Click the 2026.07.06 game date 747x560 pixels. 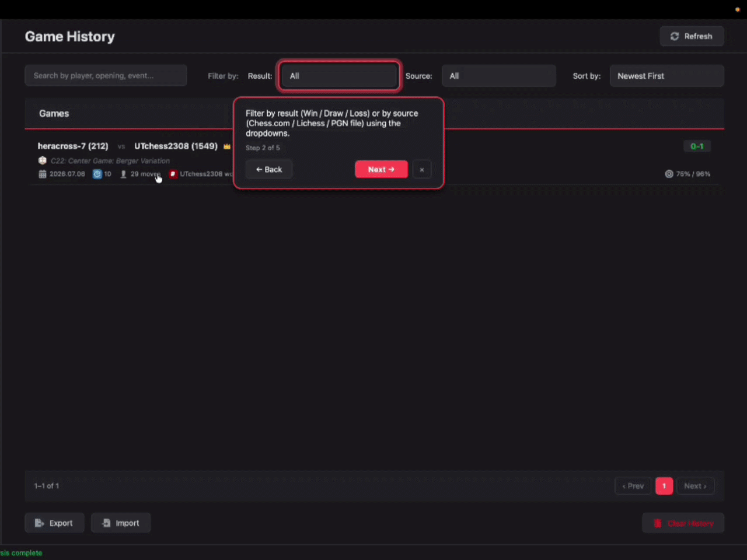pos(67,174)
